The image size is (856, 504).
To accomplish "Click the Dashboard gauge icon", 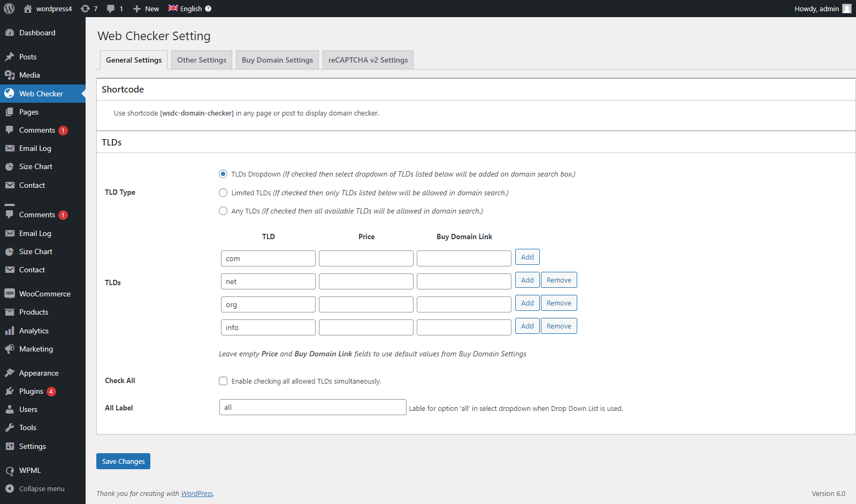I will [10, 33].
